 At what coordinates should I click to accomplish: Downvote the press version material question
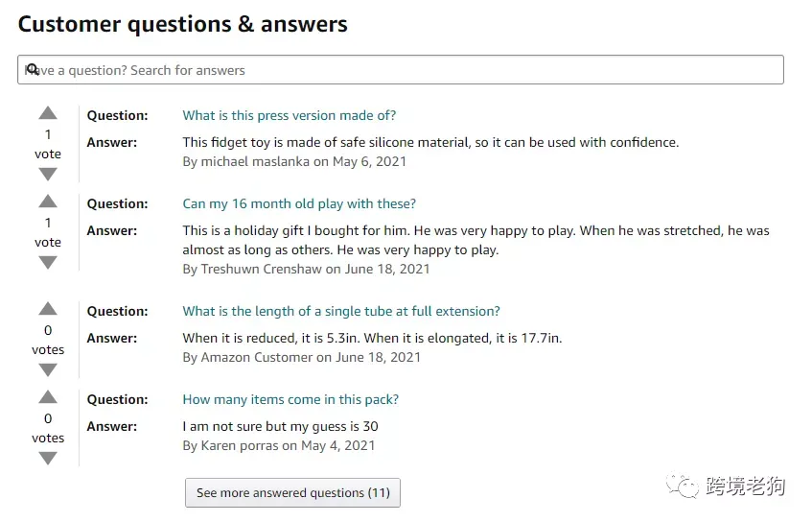click(x=48, y=175)
